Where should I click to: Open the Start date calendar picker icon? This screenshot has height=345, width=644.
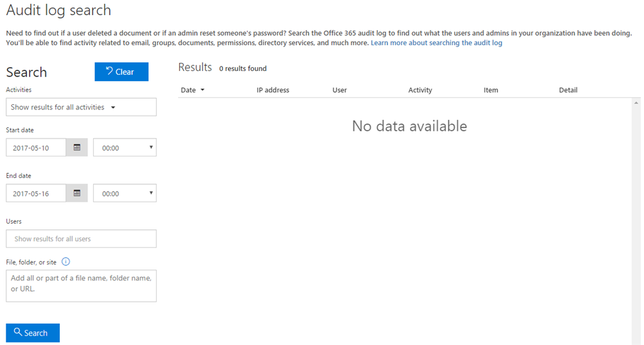77,148
